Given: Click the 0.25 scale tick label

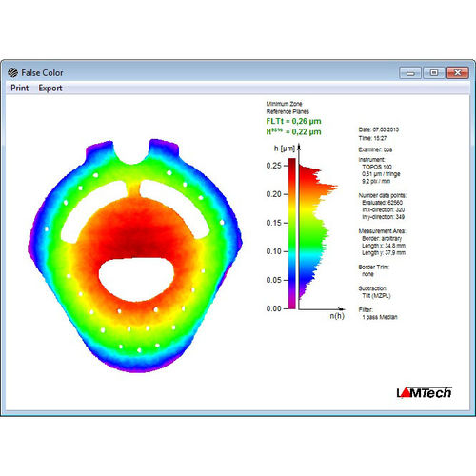Looking at the screenshot, I should tap(274, 166).
